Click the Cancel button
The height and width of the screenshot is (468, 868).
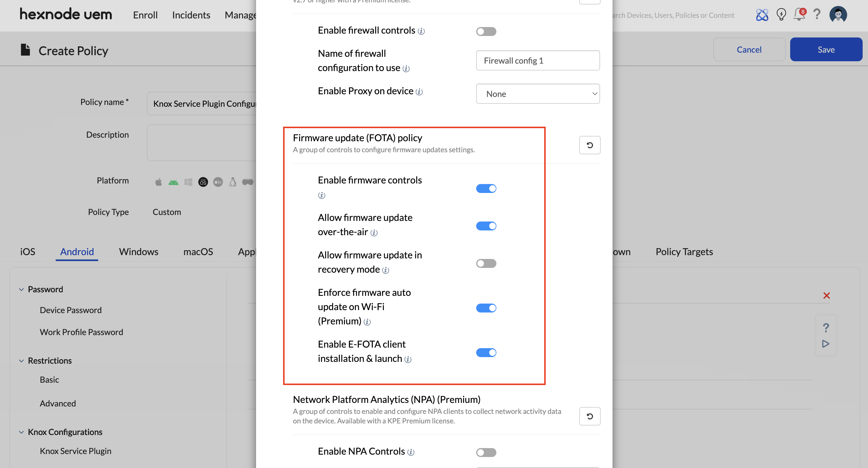[x=749, y=49]
